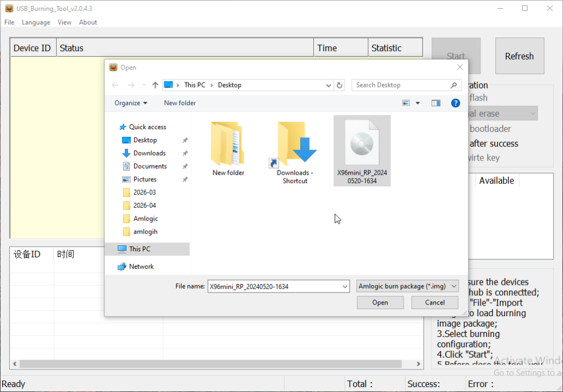Expand the view options dropdown arrow
The image size is (563, 392).
click(418, 103)
